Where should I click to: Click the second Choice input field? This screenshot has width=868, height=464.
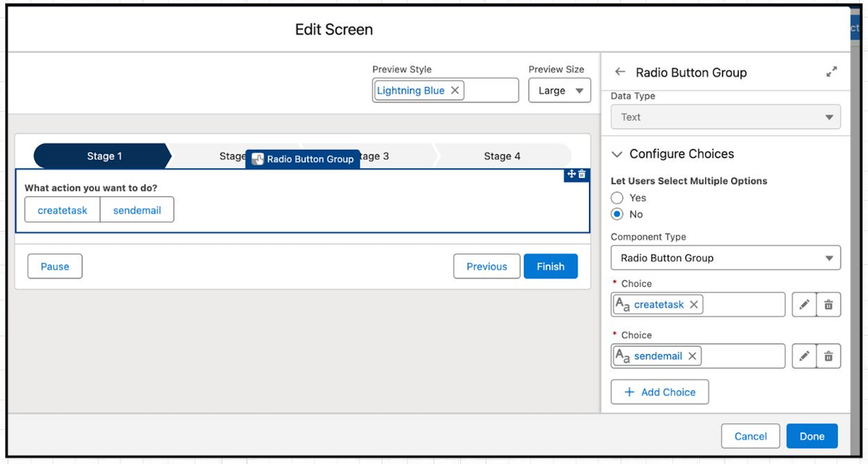698,356
